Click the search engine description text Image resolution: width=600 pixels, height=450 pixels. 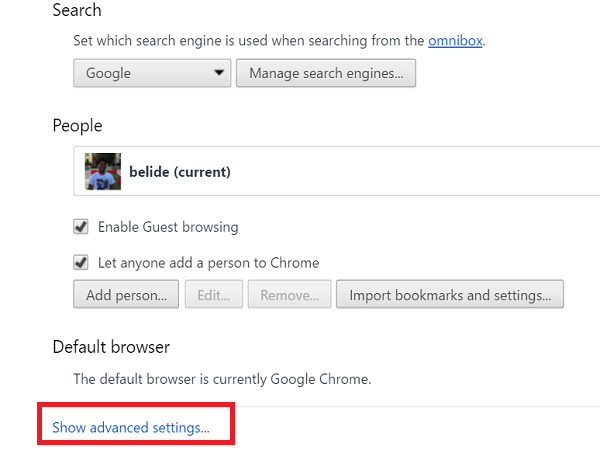(x=250, y=41)
